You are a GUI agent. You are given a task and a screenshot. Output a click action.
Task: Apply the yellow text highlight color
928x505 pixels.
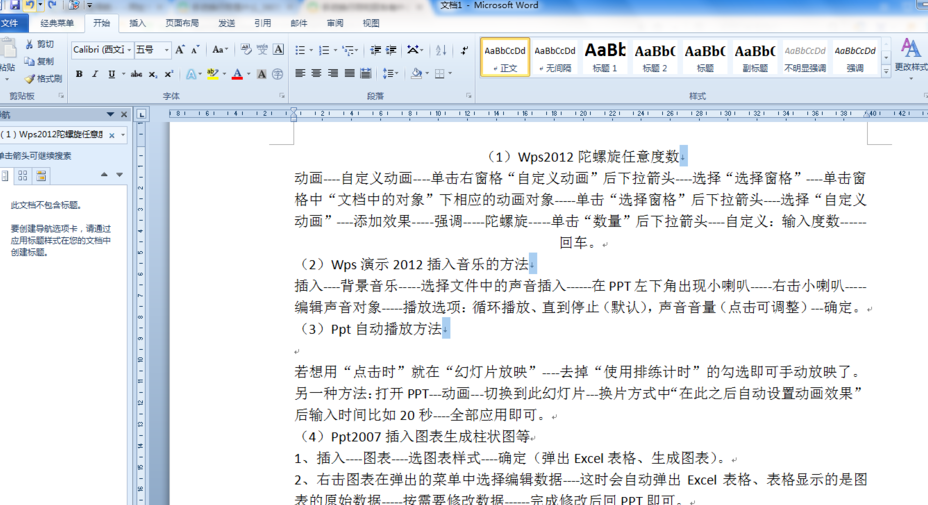click(x=212, y=74)
